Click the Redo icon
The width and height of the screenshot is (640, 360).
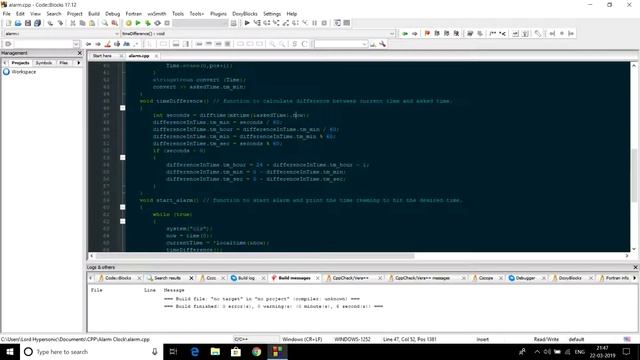tap(60, 23)
